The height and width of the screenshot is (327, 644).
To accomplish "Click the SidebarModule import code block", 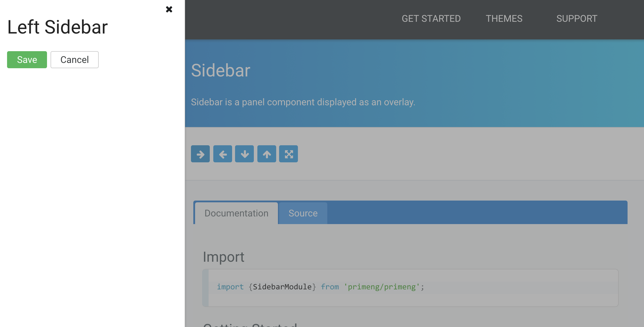I will pyautogui.click(x=410, y=288).
